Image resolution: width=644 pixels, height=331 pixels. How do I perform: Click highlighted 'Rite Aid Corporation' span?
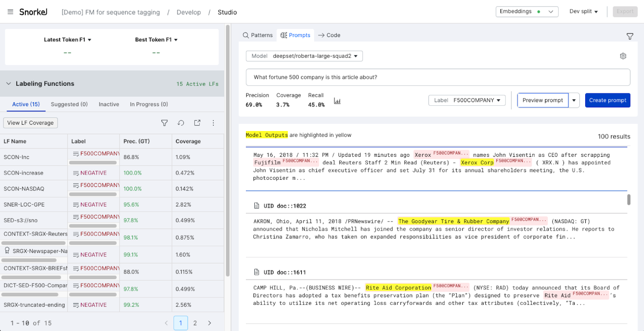398,288
